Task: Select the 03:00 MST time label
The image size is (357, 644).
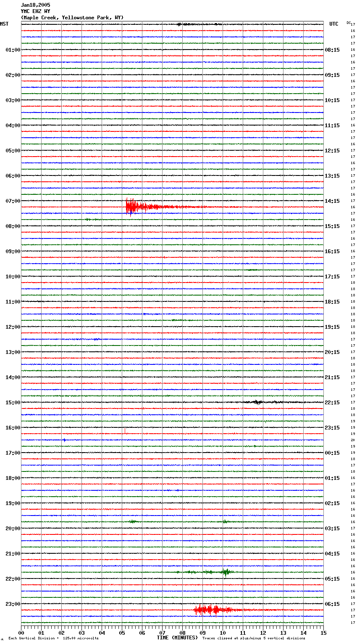Action: [x=13, y=100]
